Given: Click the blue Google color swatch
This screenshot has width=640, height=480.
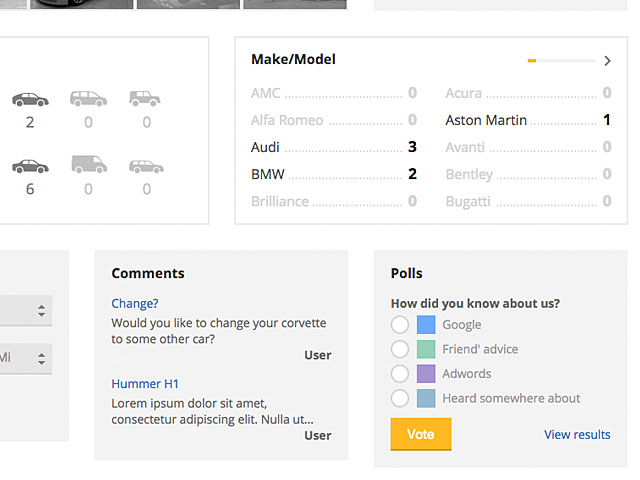Looking at the screenshot, I should pyautogui.click(x=426, y=325).
